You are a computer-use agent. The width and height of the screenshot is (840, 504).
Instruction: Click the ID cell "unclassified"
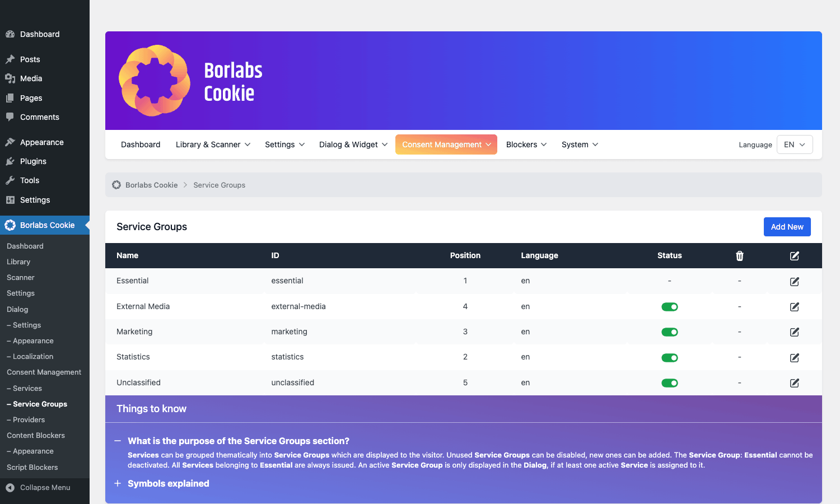(293, 382)
